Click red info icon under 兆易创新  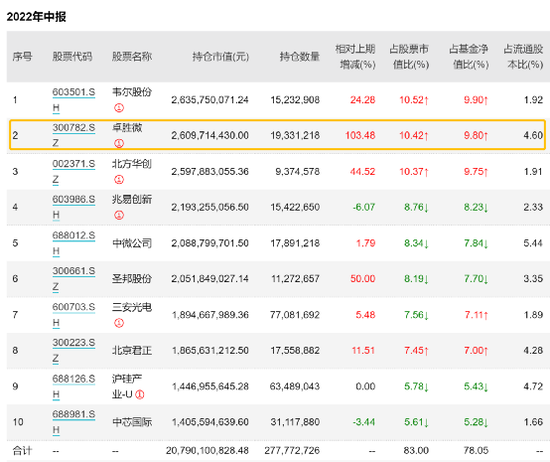(119, 215)
